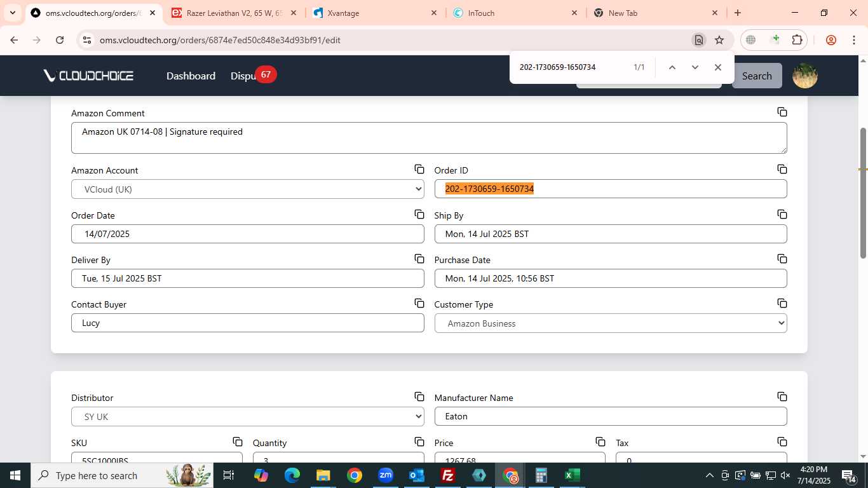Click the Contact Buyer field with Lucy
The width and height of the screenshot is (868, 488).
pyautogui.click(x=247, y=323)
